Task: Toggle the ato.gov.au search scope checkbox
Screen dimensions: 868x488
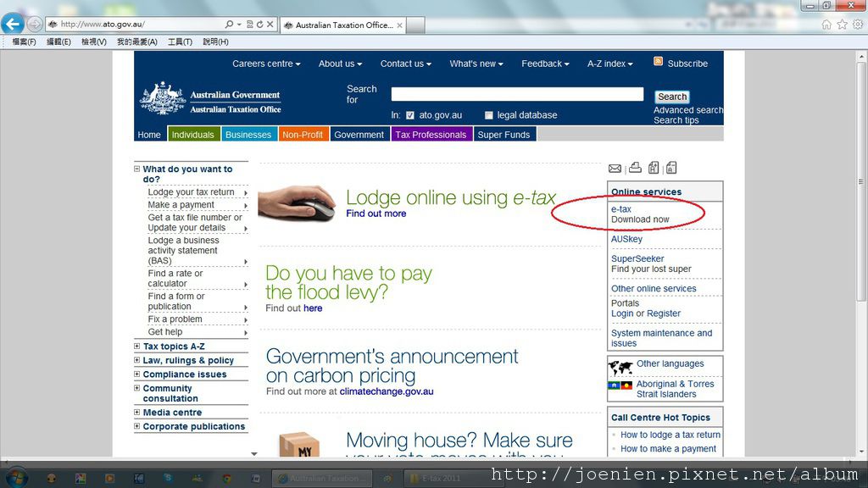Action: click(410, 115)
